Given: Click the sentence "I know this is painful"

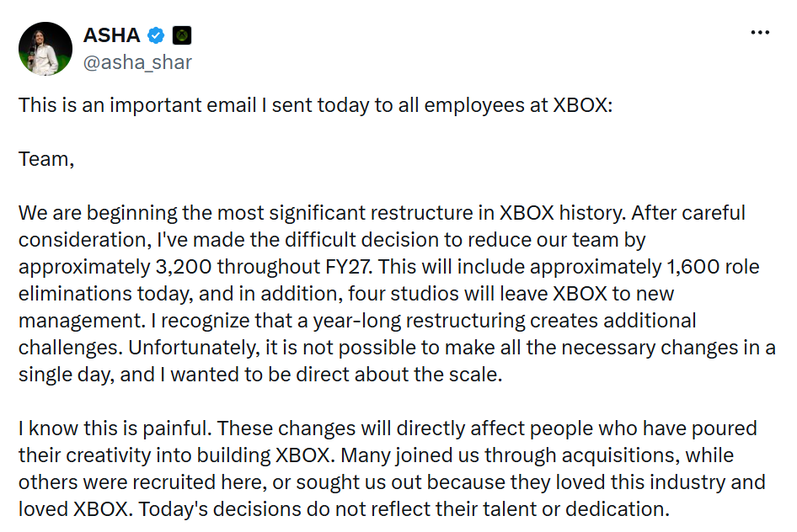Looking at the screenshot, I should pos(115,428).
